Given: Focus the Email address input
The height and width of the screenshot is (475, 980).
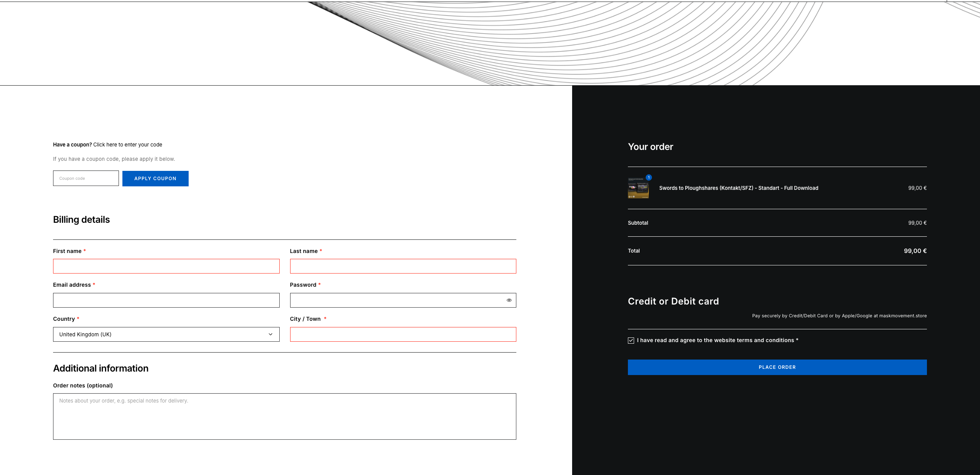Looking at the screenshot, I should [166, 300].
